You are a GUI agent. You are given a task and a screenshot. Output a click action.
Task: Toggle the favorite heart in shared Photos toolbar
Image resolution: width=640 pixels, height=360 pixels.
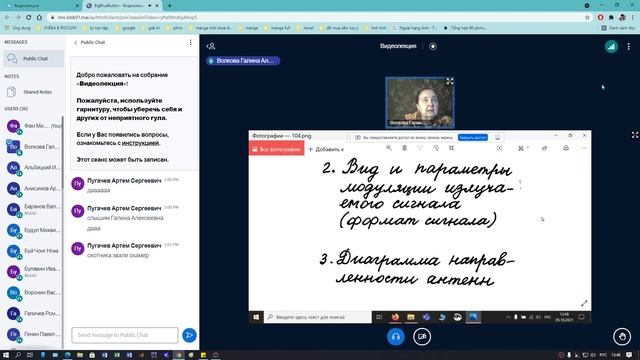click(420, 148)
